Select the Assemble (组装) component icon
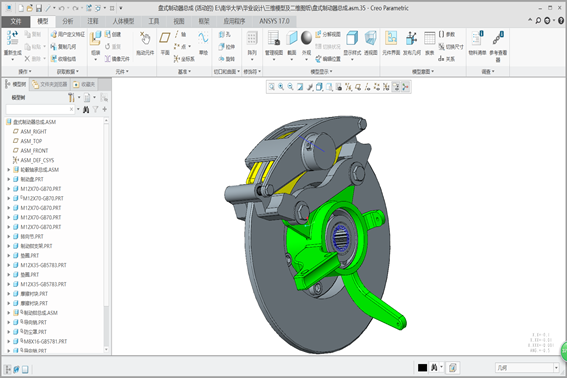Image resolution: width=567 pixels, height=378 pixels. click(x=95, y=39)
